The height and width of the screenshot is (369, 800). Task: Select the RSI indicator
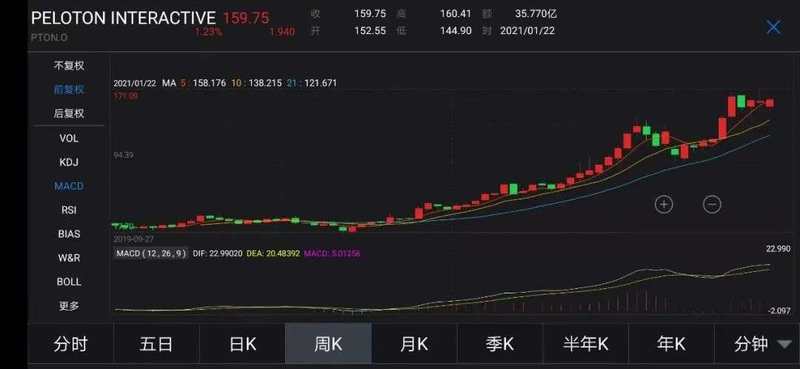[69, 210]
